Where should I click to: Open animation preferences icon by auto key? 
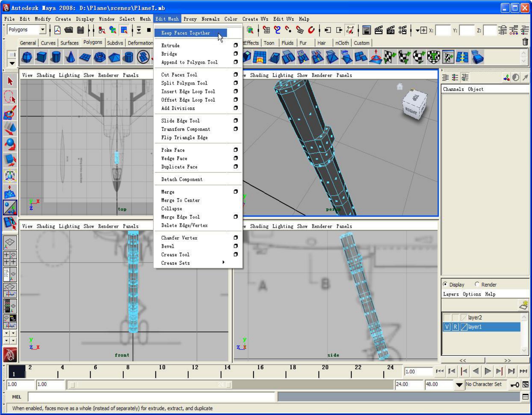point(526,385)
